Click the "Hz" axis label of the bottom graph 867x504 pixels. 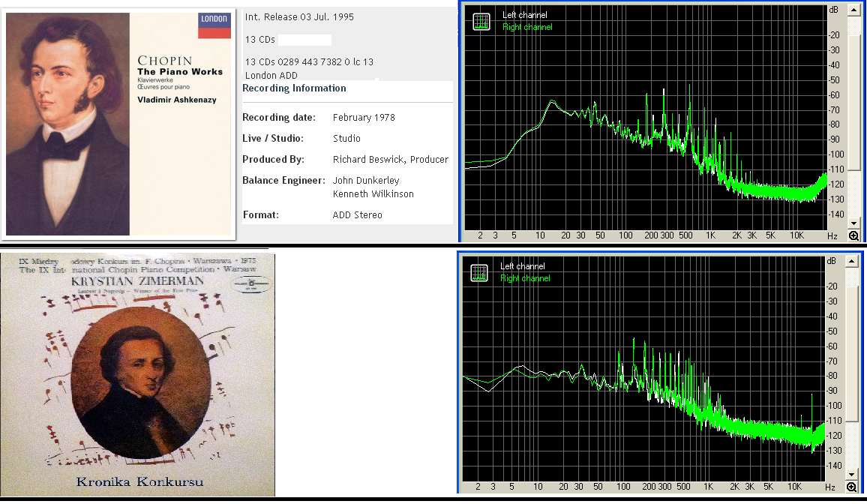click(x=830, y=487)
